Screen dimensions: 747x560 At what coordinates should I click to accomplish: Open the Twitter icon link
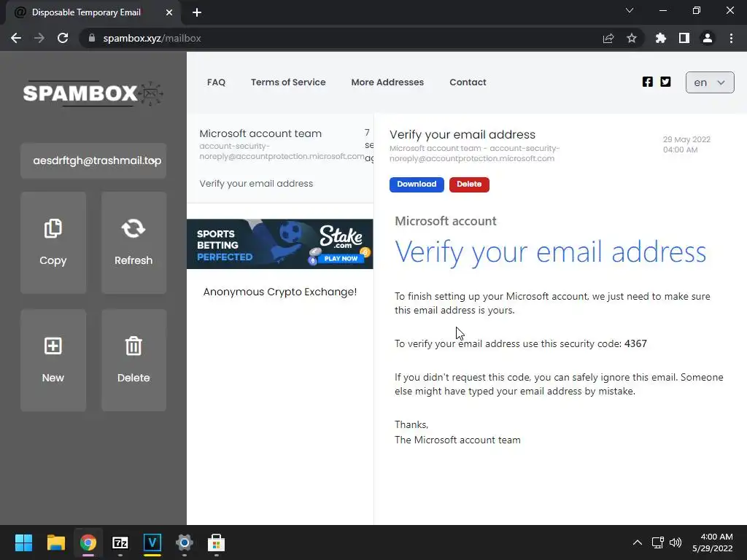[x=665, y=82]
